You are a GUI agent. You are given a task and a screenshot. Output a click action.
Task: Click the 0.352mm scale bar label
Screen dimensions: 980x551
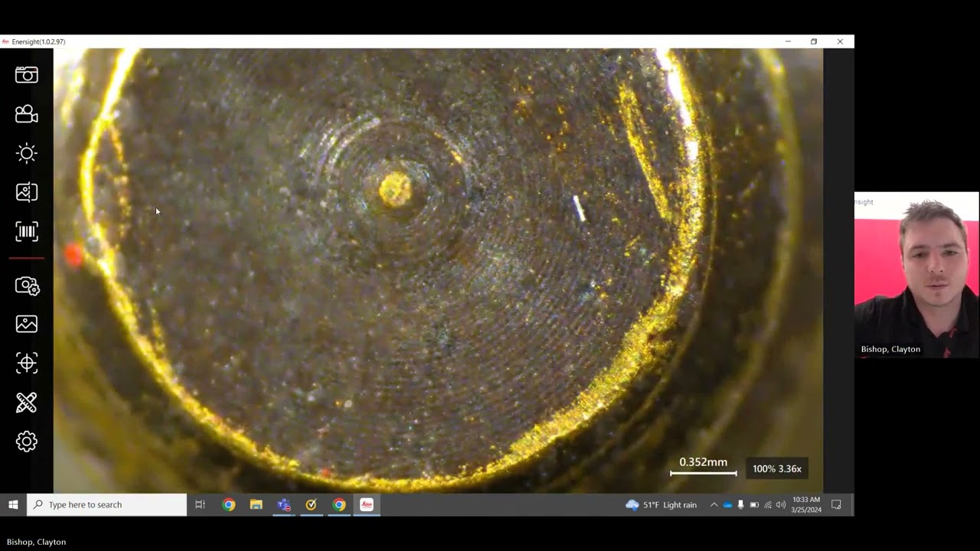pos(704,462)
